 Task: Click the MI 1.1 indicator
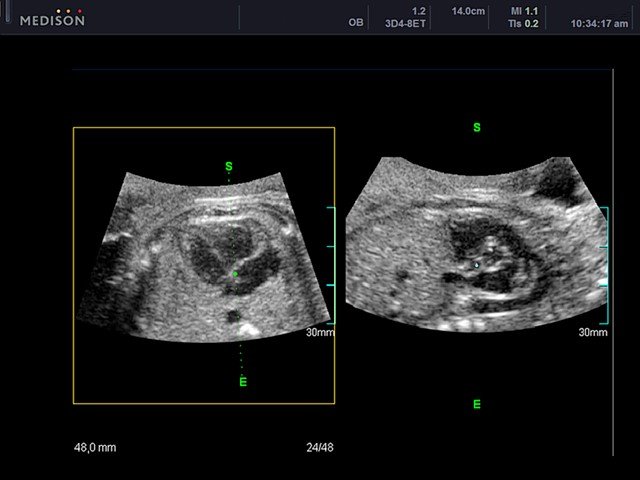pyautogui.click(x=524, y=11)
